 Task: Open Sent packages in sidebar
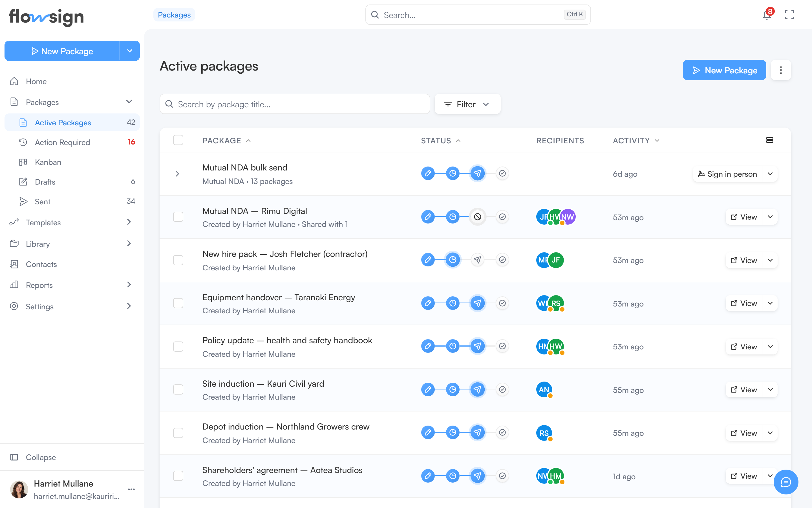tap(72, 201)
